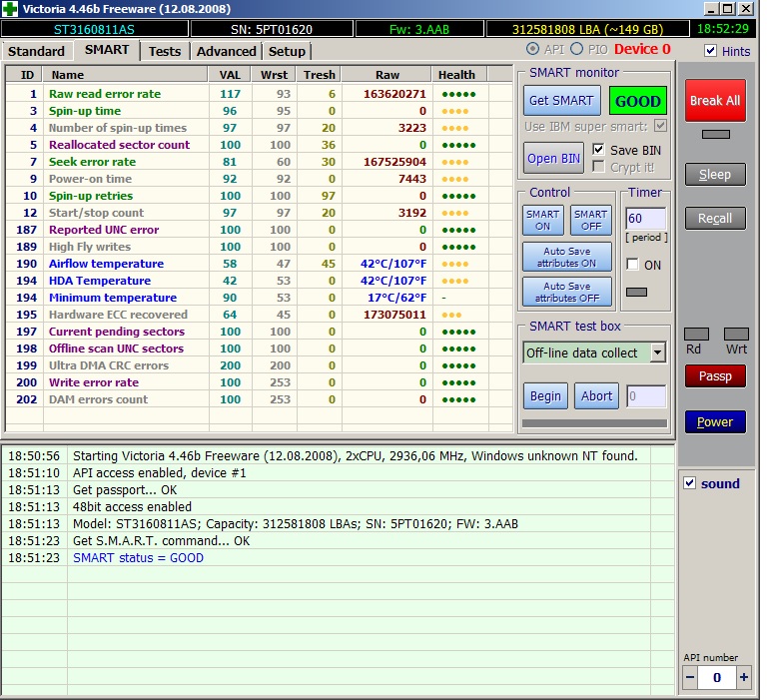The image size is (767, 700).
Task: Select the PIO radio button
Action: point(576,50)
